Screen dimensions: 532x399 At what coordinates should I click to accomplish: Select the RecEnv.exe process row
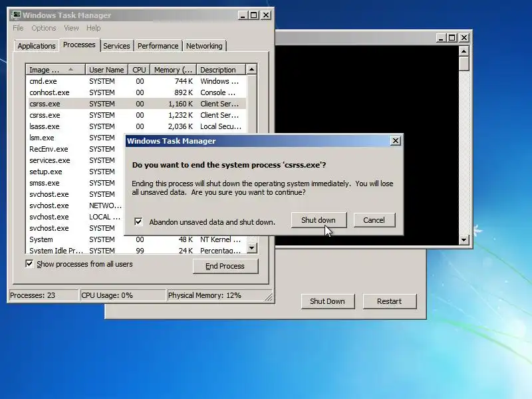click(75, 149)
